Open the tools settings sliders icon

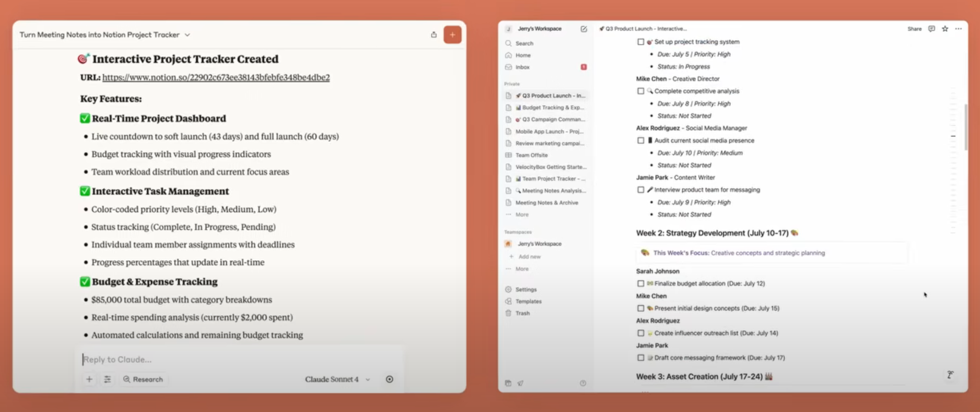[x=107, y=379]
